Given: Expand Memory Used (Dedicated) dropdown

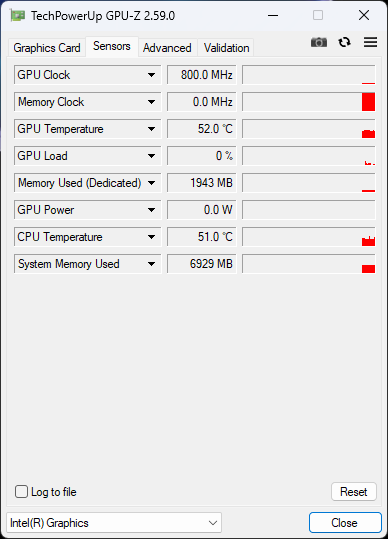Looking at the screenshot, I should pos(151,183).
